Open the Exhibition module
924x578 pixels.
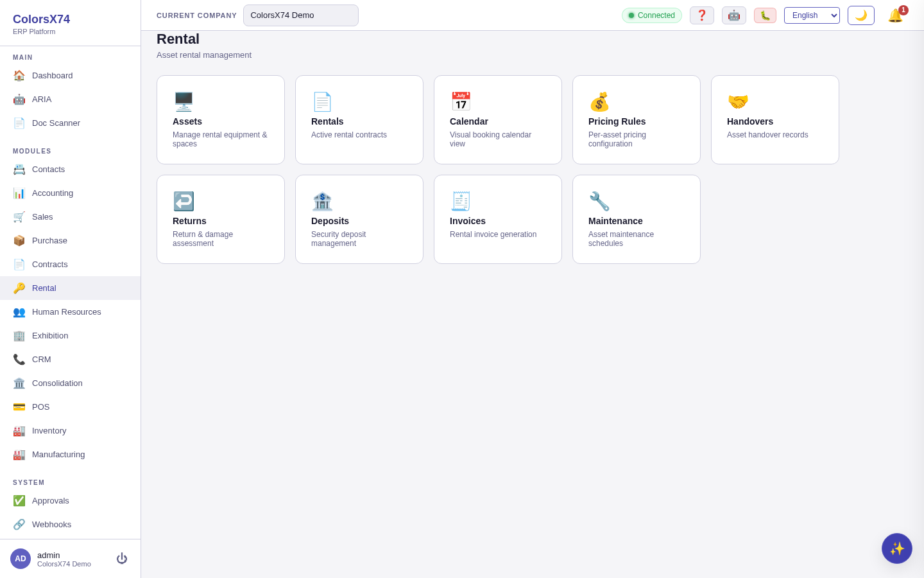point(71,335)
